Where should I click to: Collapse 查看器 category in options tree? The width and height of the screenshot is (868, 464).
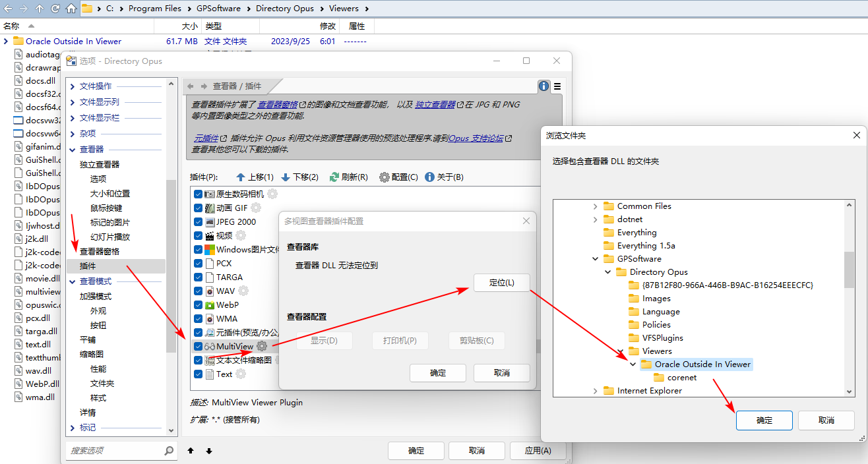[73, 150]
